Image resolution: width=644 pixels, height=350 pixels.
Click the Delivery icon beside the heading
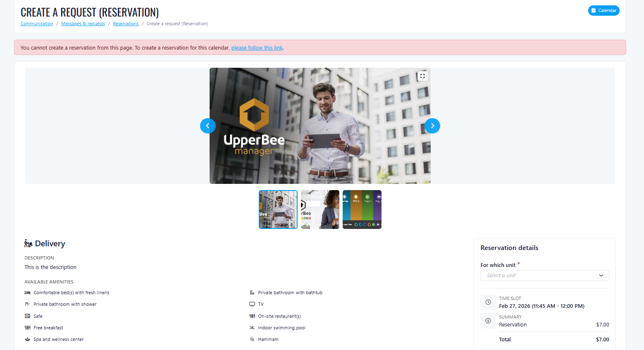coord(28,243)
